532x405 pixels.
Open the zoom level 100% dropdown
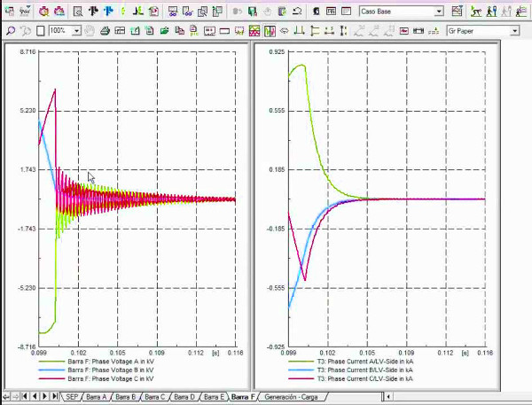coord(77,31)
